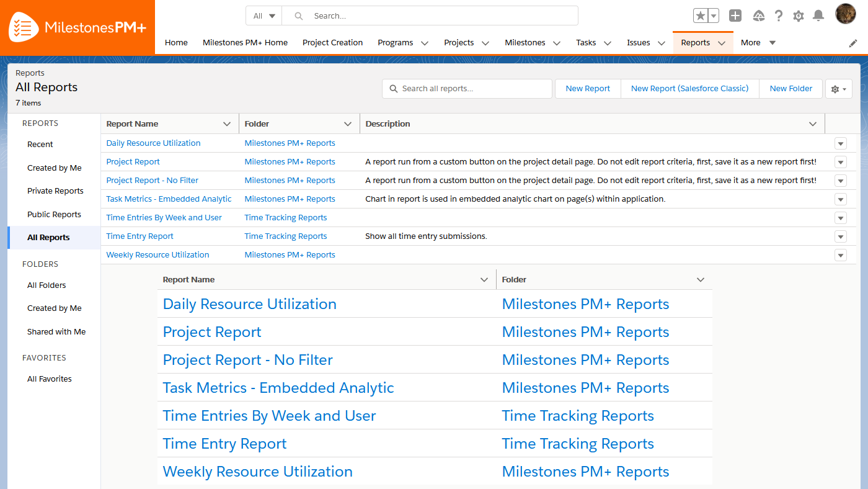The height and width of the screenshot is (489, 868).
Task: Open Description column chevron menu
Action: [813, 124]
